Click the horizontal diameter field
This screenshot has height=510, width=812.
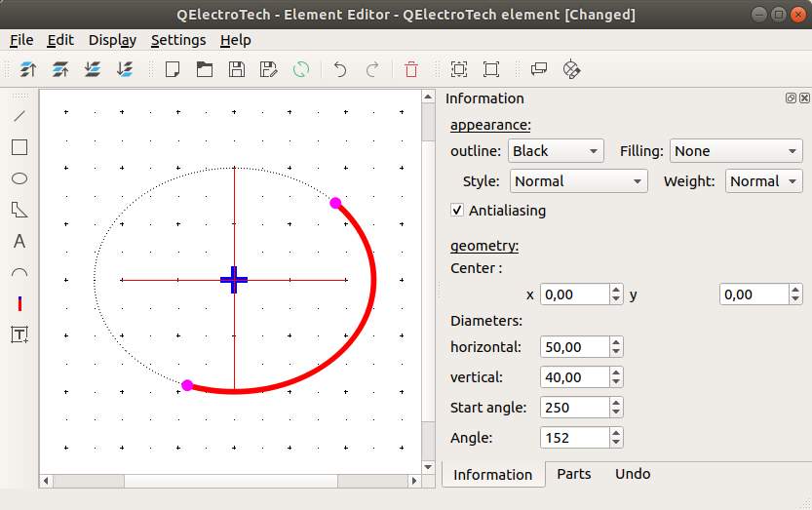575,347
